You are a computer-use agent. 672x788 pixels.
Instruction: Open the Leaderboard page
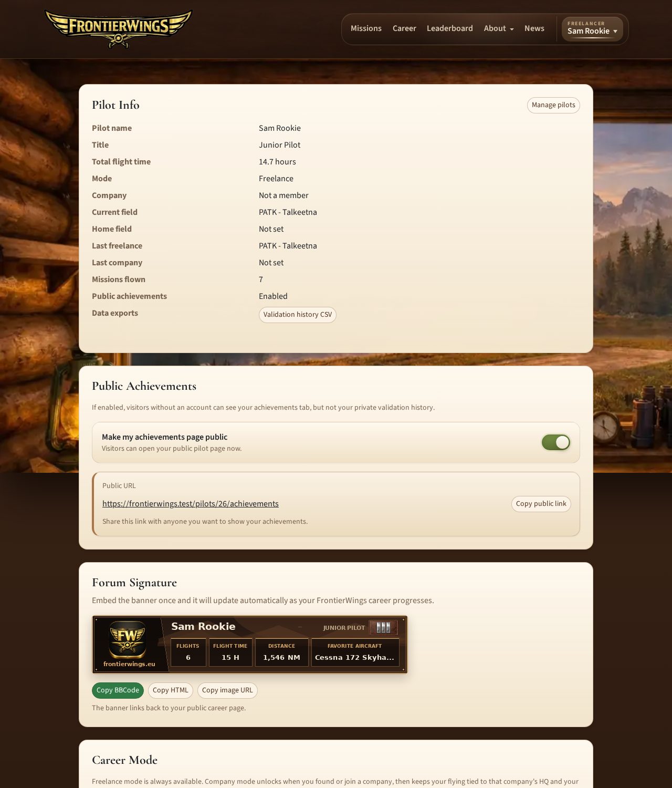(x=449, y=28)
